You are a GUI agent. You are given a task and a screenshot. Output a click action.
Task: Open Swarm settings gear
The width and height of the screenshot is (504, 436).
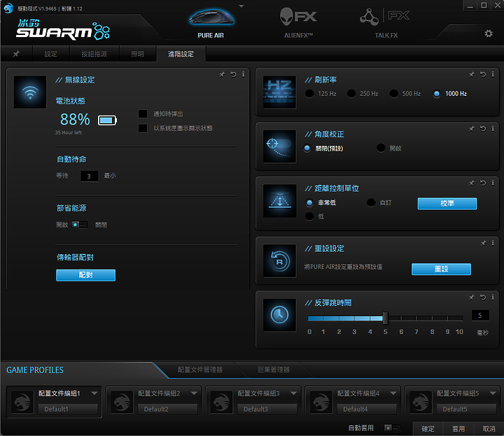coord(489,34)
